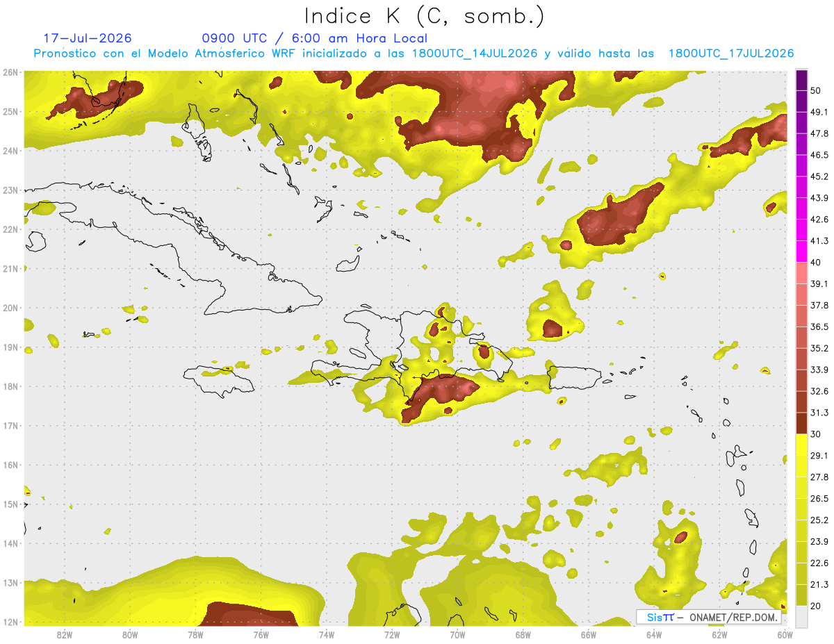Click the '18N' latitude axis label
Viewport: 834px width, 644px height.
click(x=10, y=386)
